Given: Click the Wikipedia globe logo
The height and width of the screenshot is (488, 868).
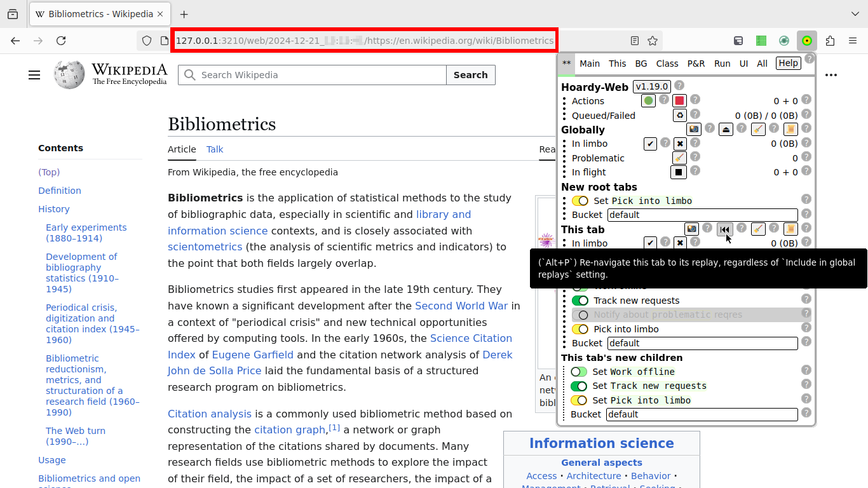Looking at the screenshot, I should pyautogui.click(x=69, y=75).
